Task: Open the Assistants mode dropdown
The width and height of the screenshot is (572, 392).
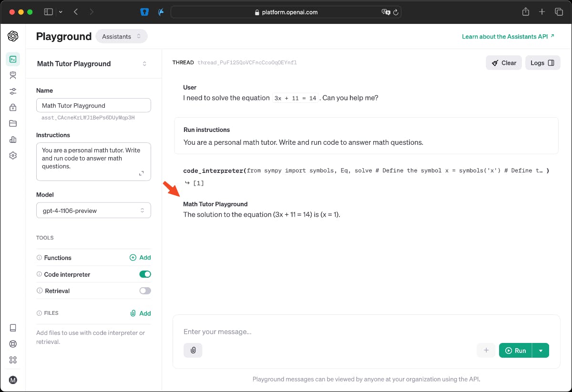Action: [122, 36]
